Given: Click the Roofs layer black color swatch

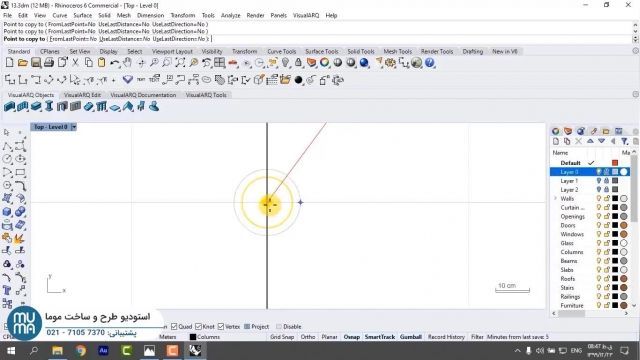Looking at the screenshot, I should 615,279.
